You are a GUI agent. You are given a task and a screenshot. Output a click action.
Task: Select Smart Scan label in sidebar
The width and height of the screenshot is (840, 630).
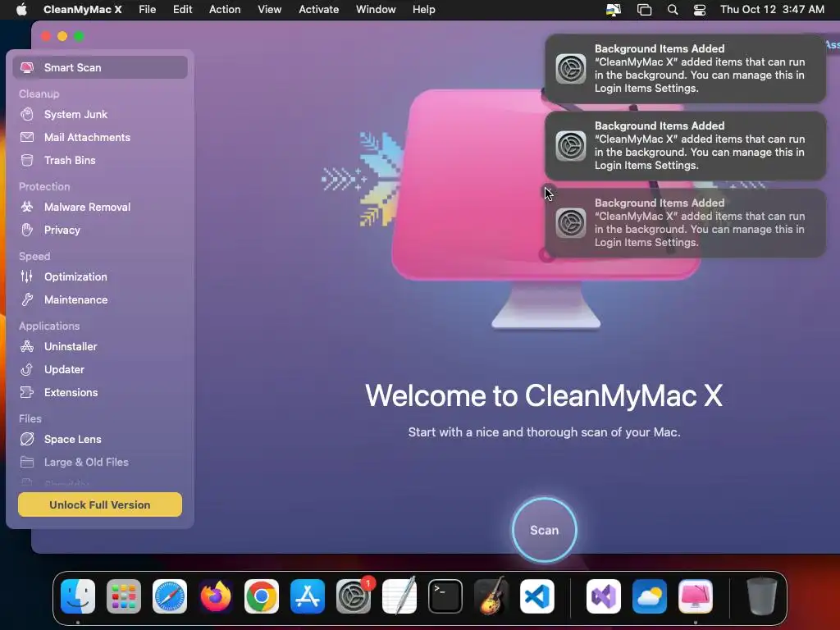pos(72,67)
